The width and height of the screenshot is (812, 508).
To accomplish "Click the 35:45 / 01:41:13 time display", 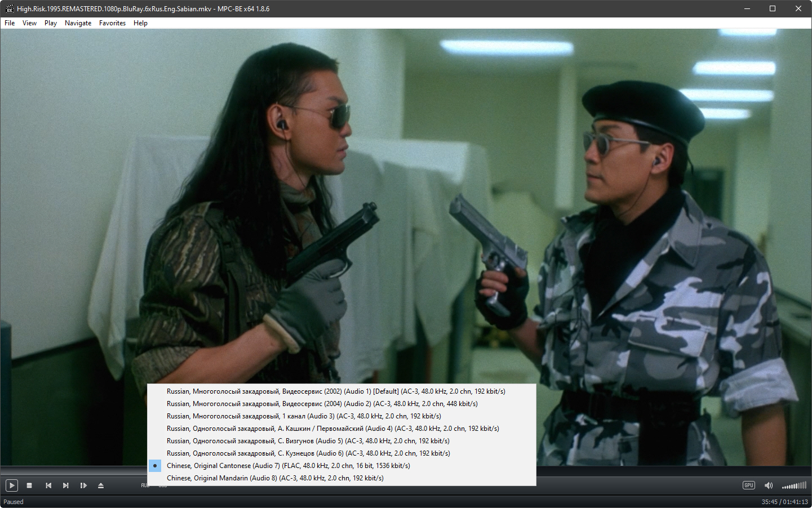I will (x=784, y=502).
